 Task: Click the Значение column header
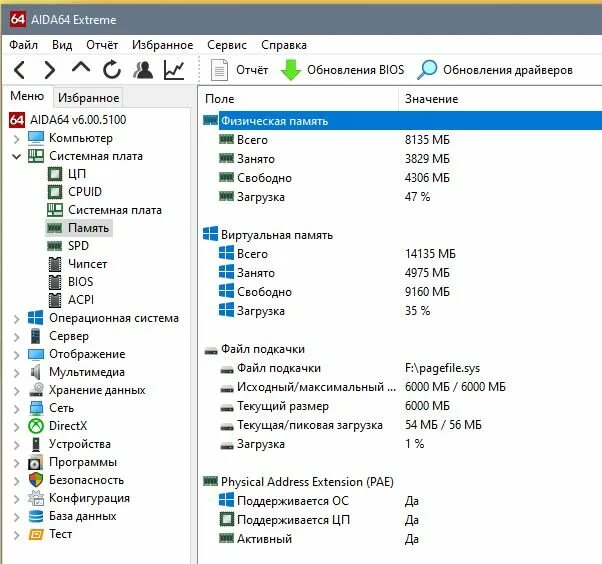coord(500,99)
